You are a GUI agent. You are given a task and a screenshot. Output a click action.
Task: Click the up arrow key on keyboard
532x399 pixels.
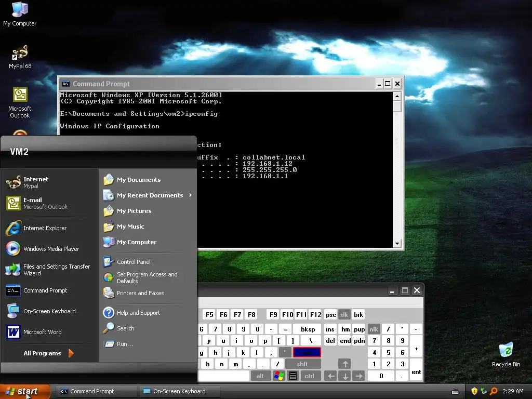(x=345, y=364)
